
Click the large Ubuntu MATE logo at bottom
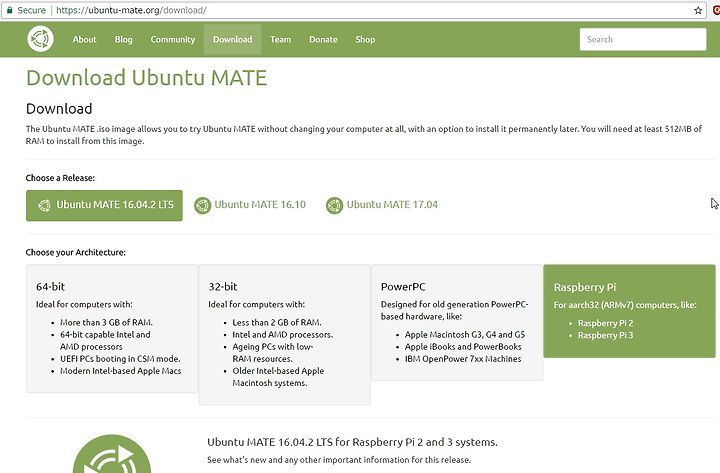click(x=112, y=454)
